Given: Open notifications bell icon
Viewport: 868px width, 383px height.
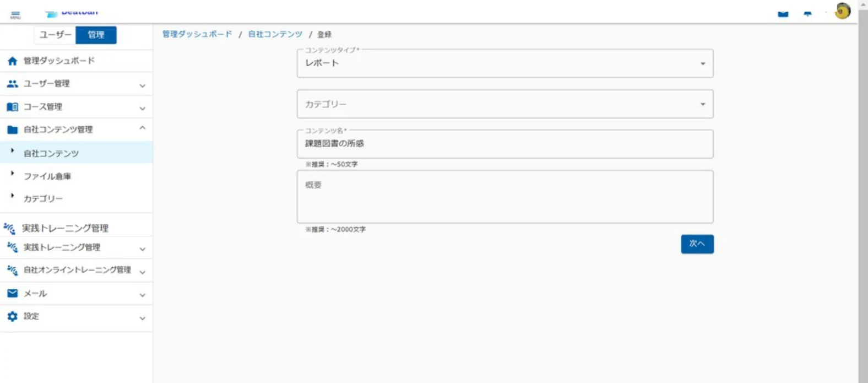Looking at the screenshot, I should pos(807,13).
